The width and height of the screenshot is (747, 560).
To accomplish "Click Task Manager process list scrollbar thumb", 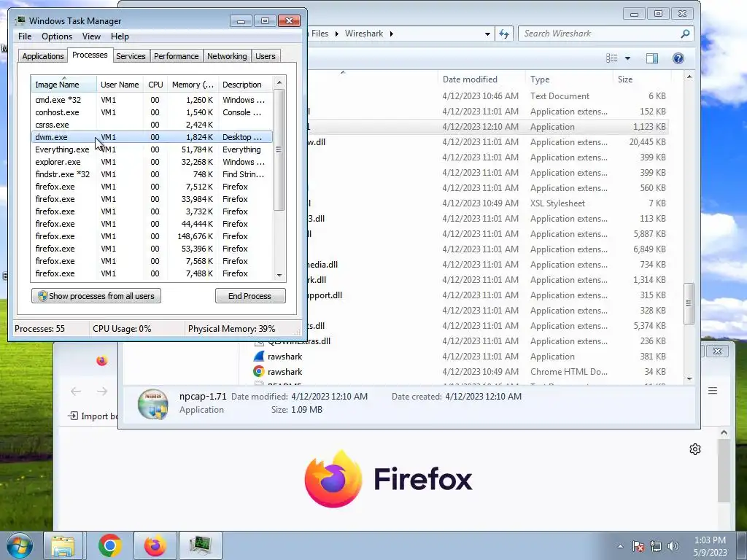I will (x=279, y=150).
